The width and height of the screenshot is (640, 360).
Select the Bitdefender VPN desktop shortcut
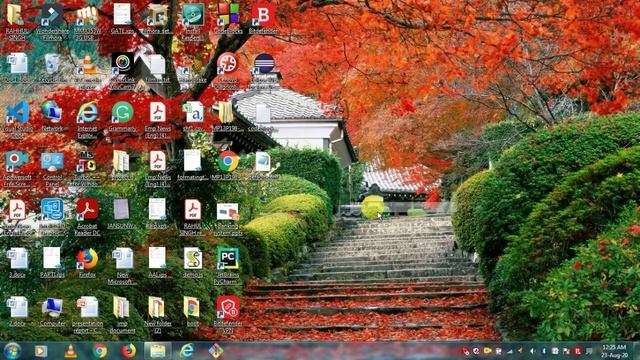(x=228, y=314)
